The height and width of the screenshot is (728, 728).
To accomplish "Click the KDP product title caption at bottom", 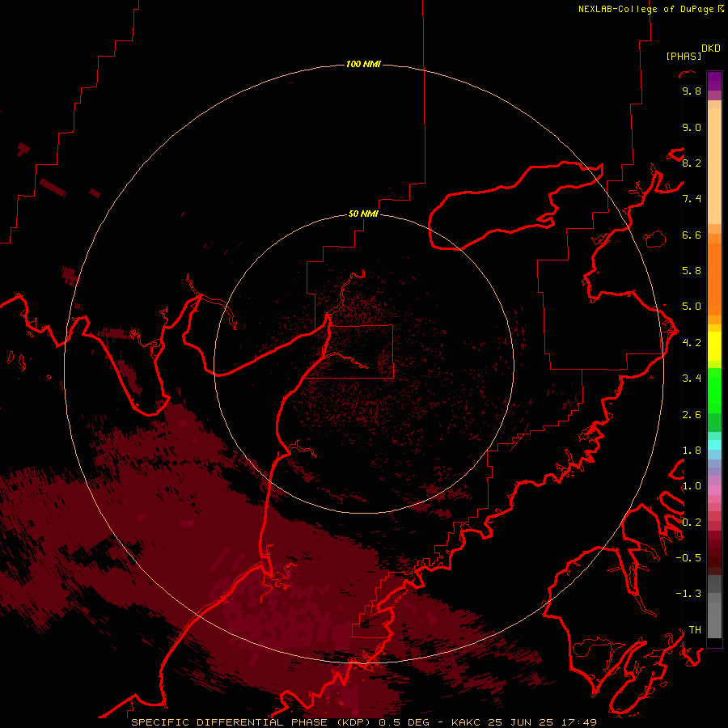I will 363,722.
